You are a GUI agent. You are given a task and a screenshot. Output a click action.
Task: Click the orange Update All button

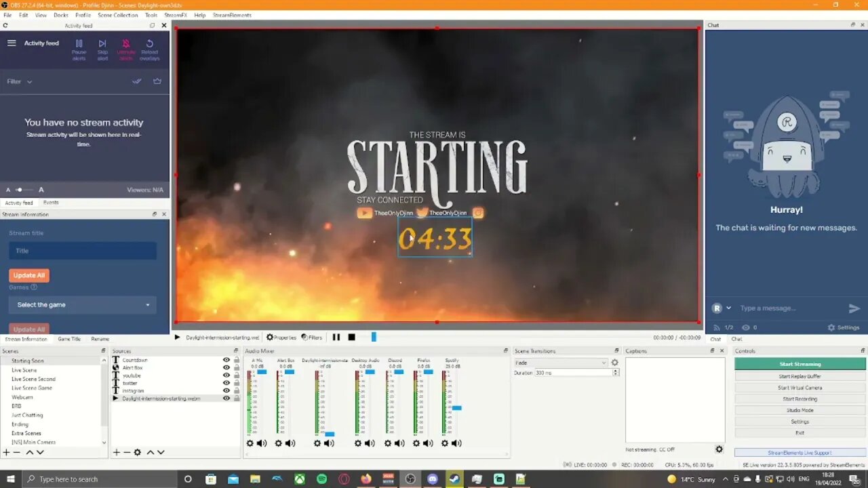[29, 275]
